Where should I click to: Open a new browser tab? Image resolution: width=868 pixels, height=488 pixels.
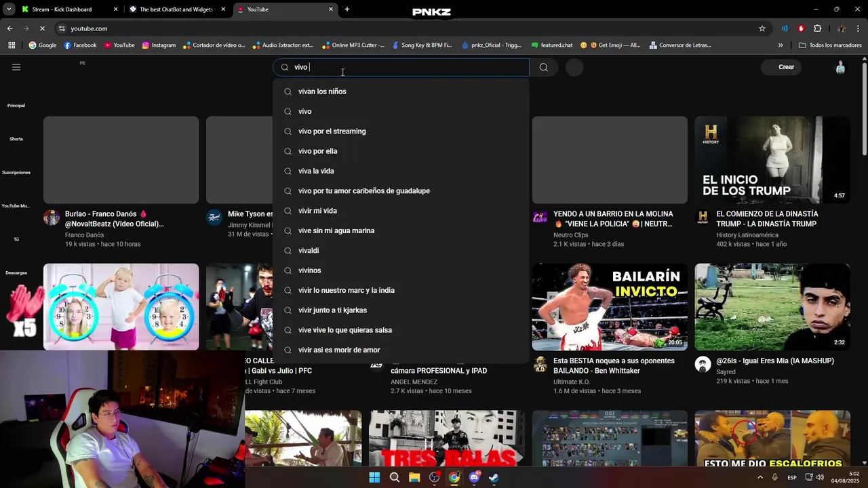coord(347,9)
